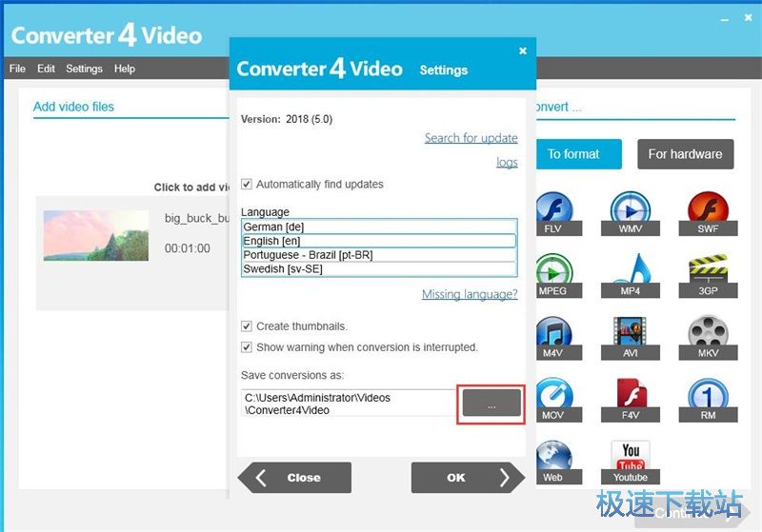
Task: Open the Help menu
Action: coord(125,69)
